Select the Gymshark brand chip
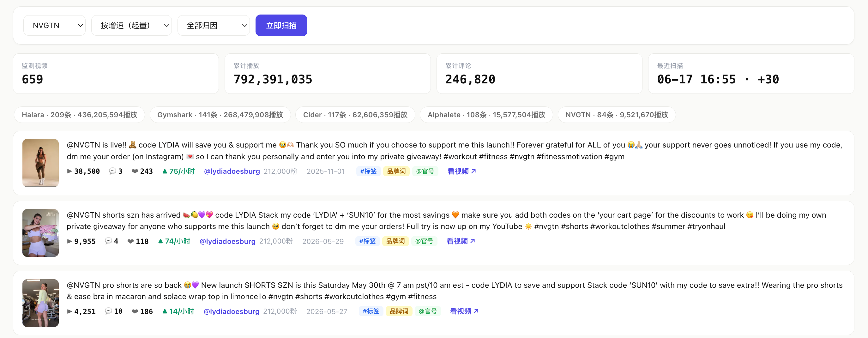Image resolution: width=868 pixels, height=338 pixels. point(220,115)
